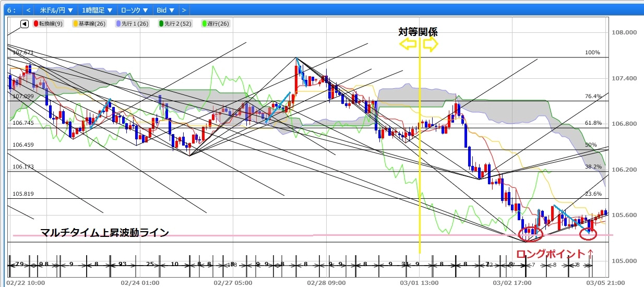Open the 1時間足 timeframe dropdown

pyautogui.click(x=97, y=9)
